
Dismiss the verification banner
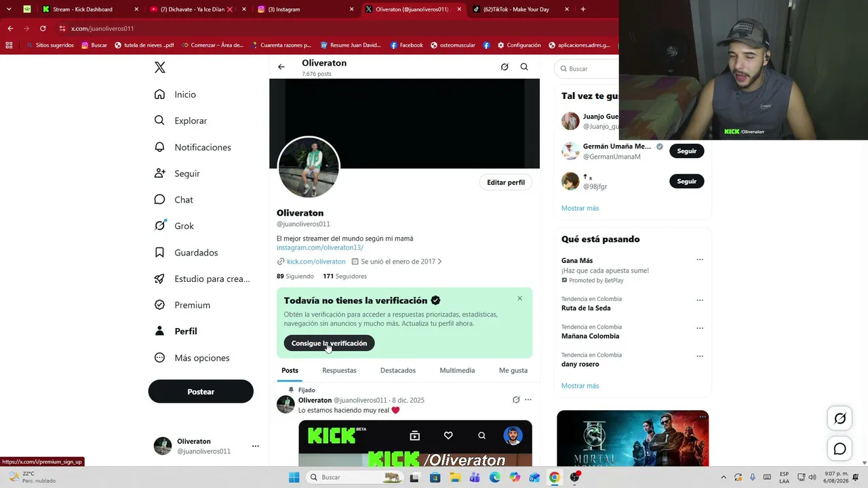click(x=520, y=298)
